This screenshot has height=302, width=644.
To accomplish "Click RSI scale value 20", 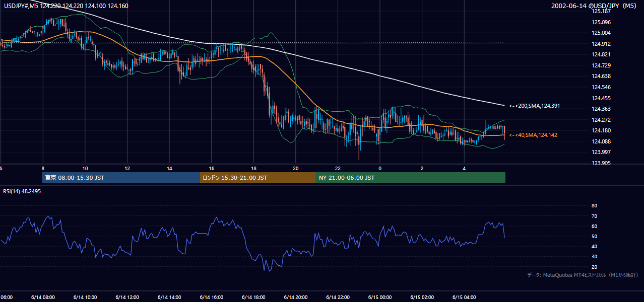I will click(594, 267).
